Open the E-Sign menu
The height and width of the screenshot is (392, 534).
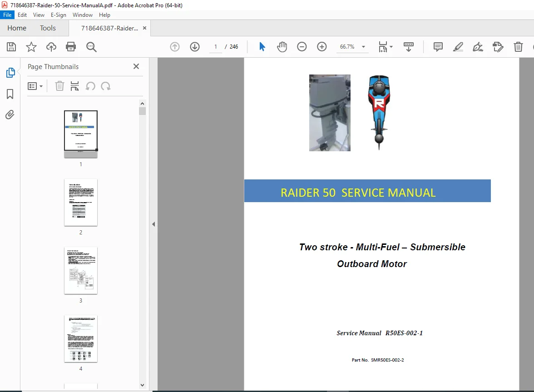click(x=58, y=15)
